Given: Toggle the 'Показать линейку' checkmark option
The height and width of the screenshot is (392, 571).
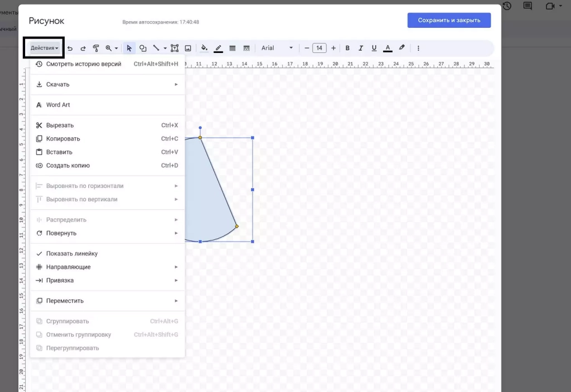Looking at the screenshot, I should (71, 254).
